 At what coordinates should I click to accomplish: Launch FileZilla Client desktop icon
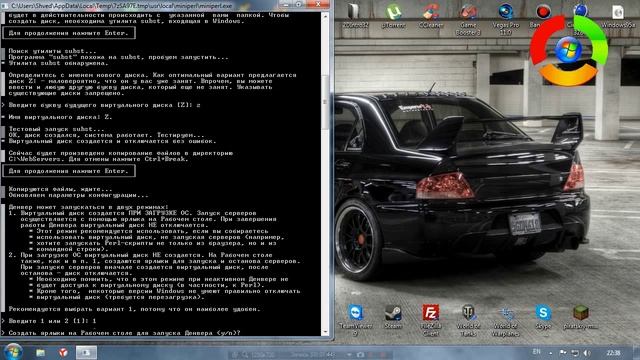[431, 320]
